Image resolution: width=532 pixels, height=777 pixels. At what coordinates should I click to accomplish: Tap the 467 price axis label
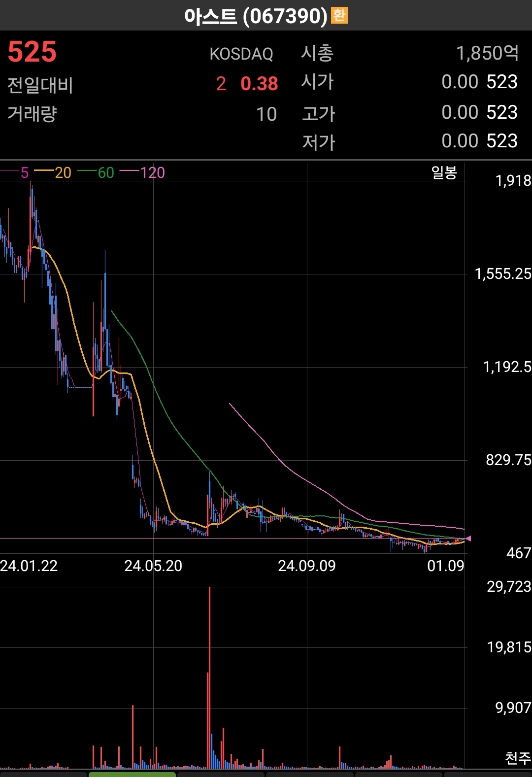coord(519,553)
